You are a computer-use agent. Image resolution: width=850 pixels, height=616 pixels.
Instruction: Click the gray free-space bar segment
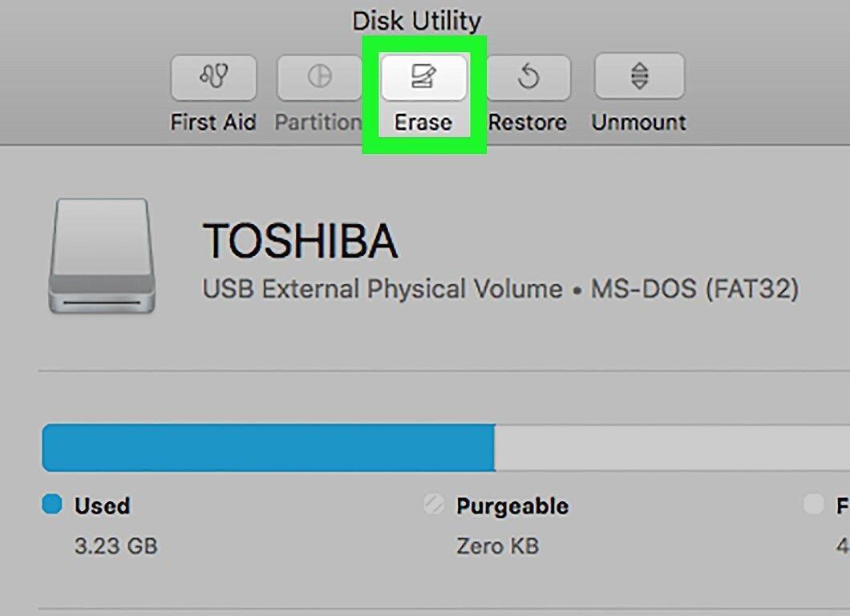pos(672,448)
